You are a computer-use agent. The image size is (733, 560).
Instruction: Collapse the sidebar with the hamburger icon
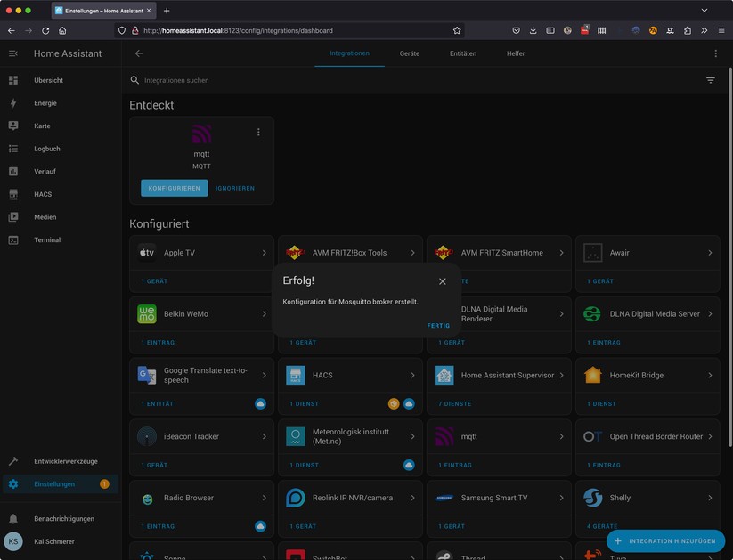(12, 53)
